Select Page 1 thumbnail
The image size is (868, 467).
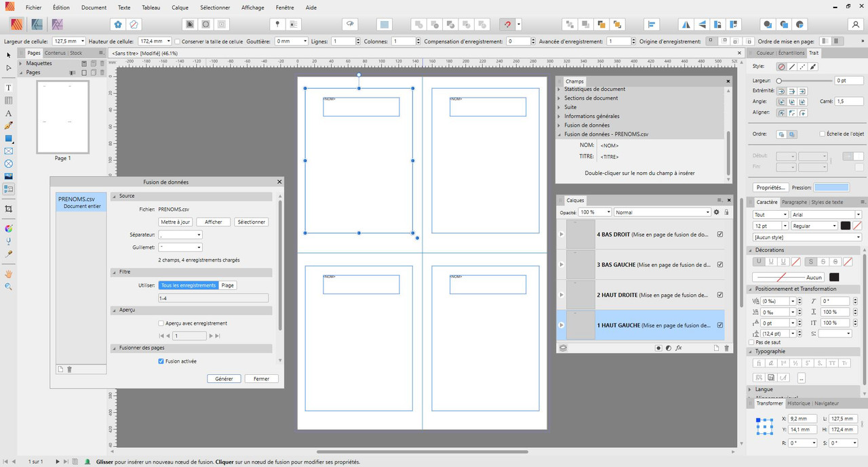(62, 117)
